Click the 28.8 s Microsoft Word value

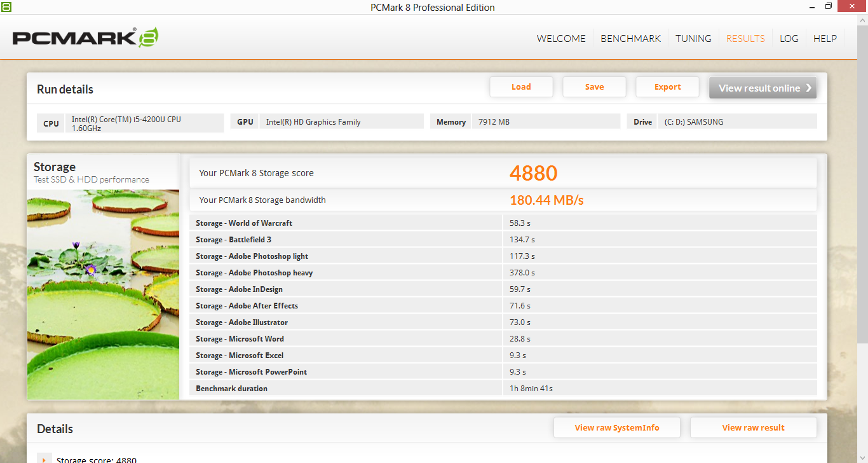coord(520,339)
